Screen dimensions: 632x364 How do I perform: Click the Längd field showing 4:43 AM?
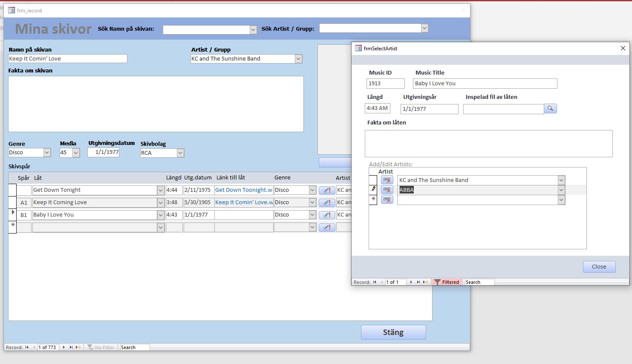coord(378,108)
